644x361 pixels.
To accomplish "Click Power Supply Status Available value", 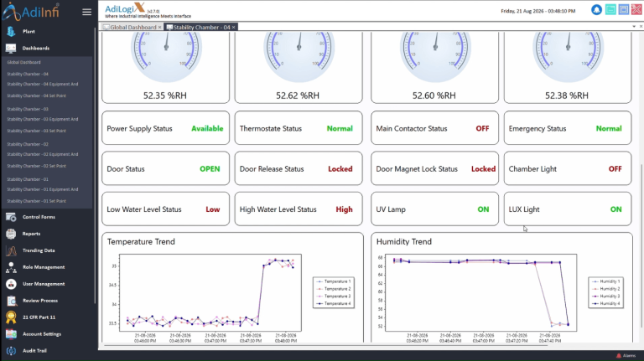I will point(207,128).
